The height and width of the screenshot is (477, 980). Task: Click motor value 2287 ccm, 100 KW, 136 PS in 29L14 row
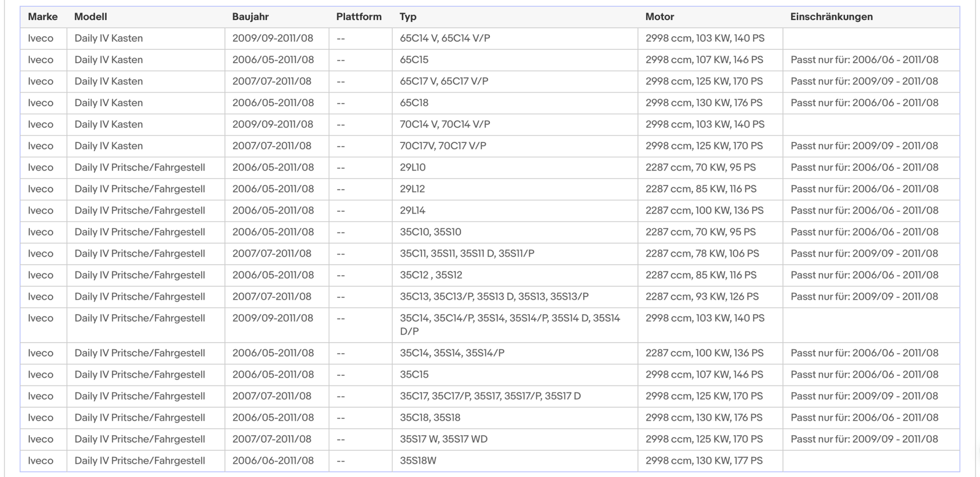(x=705, y=211)
